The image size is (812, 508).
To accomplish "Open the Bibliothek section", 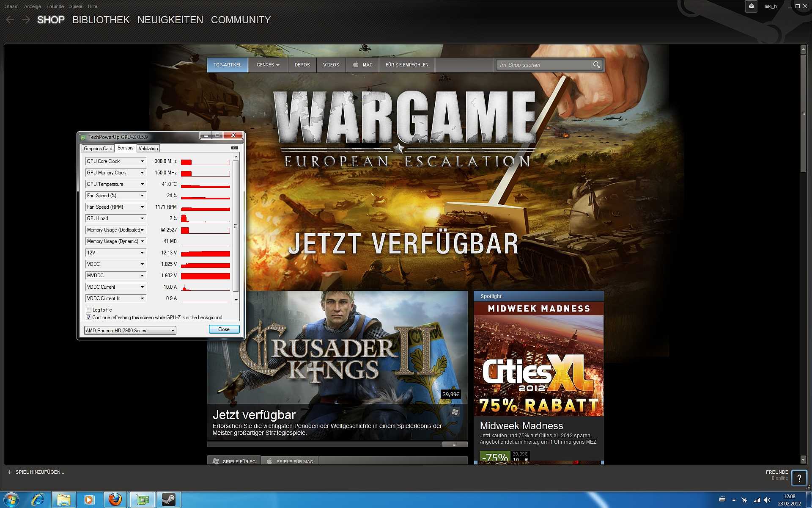I will pyautogui.click(x=101, y=20).
